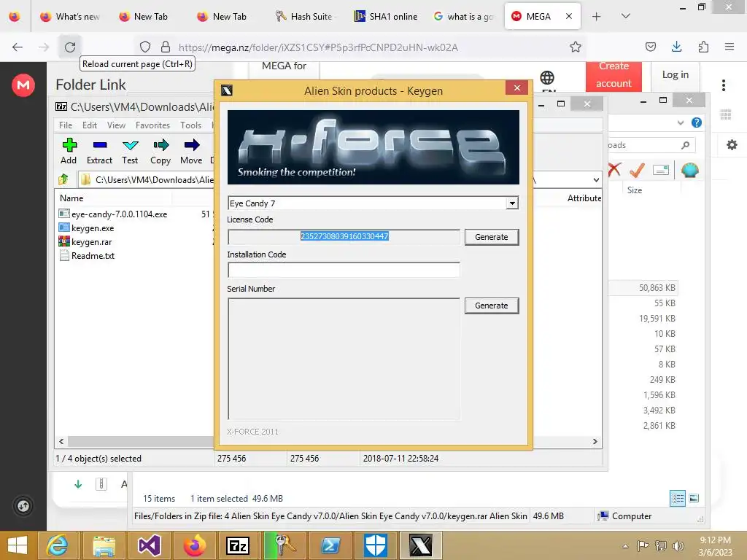747x560 pixels.
Task: Select keygen.exe in the 7-Zip list
Action: [93, 228]
